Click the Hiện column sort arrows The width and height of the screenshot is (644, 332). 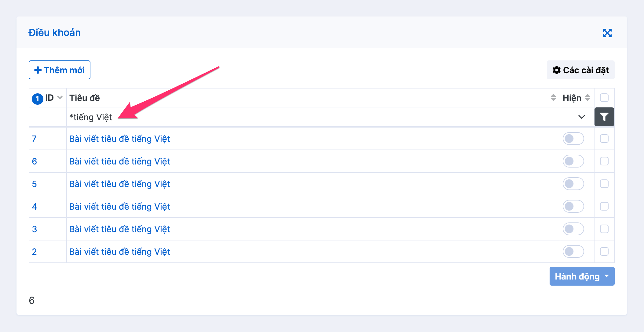pyautogui.click(x=587, y=98)
